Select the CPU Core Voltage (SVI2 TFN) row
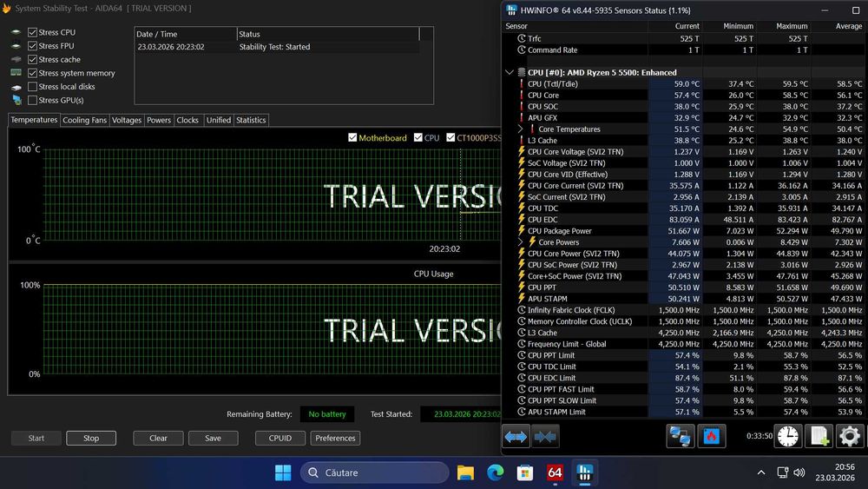Viewport: 868px width, 489px height. (685, 152)
